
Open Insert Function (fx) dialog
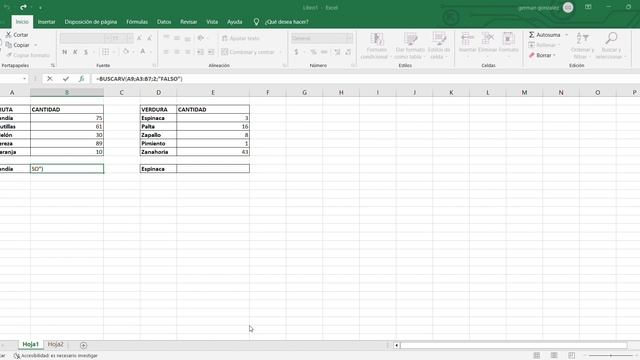tap(81, 79)
